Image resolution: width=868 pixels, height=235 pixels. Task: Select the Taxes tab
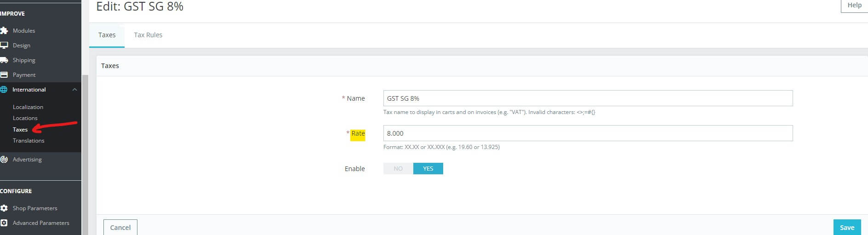pos(107,35)
